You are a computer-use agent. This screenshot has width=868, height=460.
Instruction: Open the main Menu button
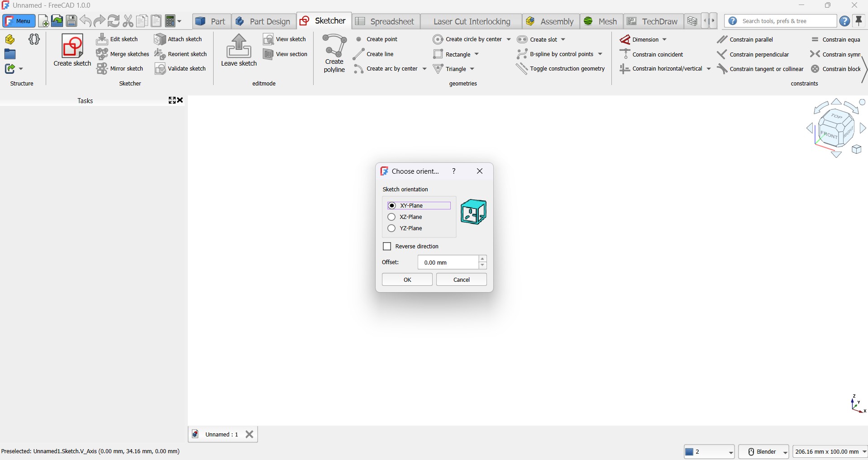pos(19,21)
